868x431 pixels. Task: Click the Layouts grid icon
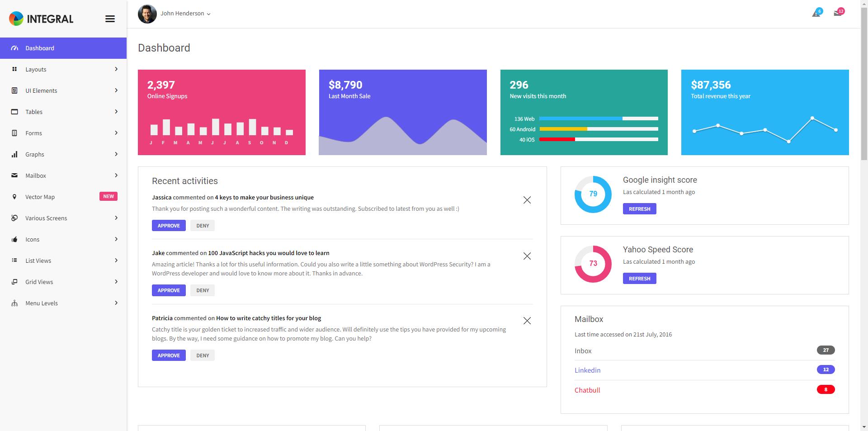tap(14, 69)
